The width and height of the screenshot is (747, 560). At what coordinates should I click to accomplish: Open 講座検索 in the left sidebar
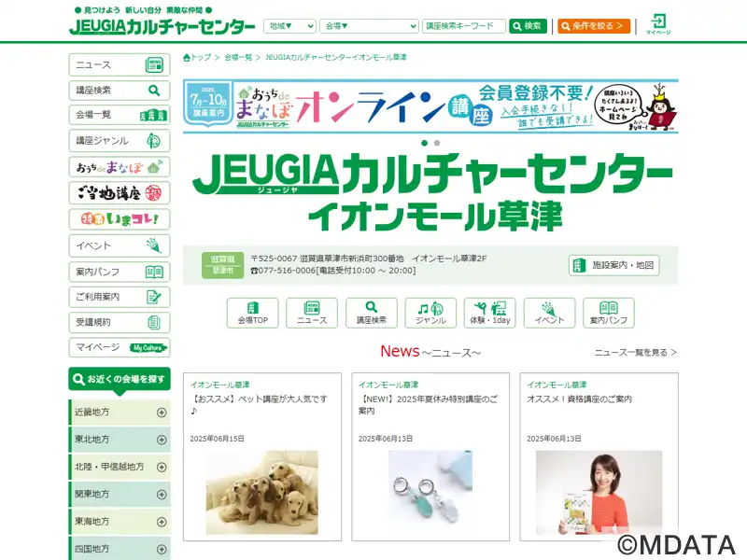tap(120, 90)
